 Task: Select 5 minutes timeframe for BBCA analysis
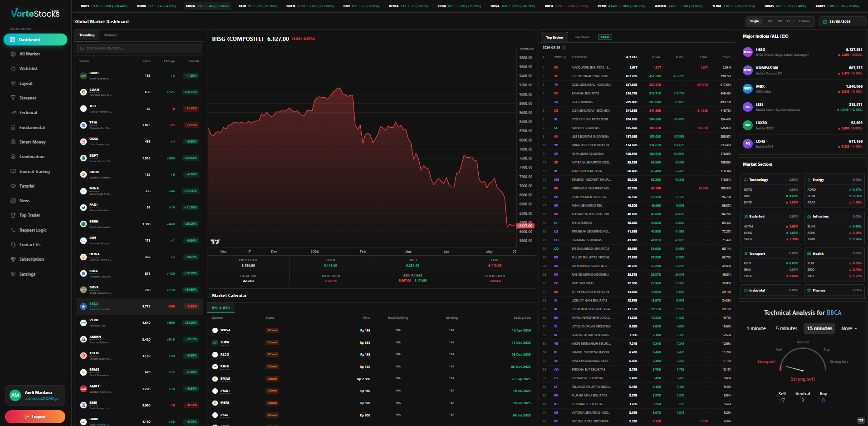tap(786, 328)
